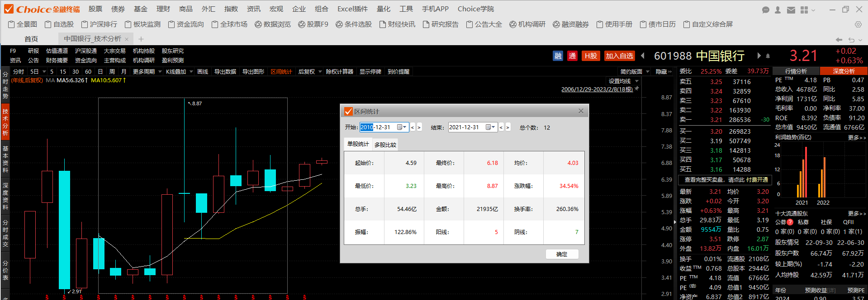Open the 设置均线 dropdown

pos(637,81)
